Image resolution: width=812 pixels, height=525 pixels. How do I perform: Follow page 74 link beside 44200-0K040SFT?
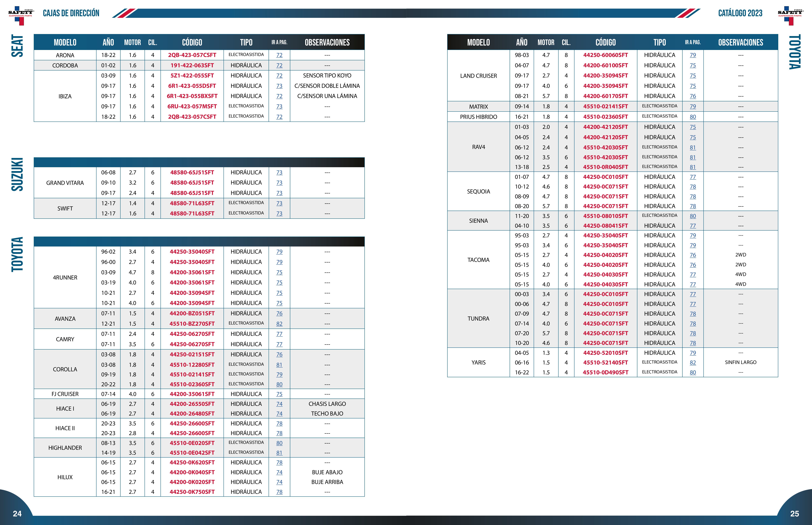(279, 472)
